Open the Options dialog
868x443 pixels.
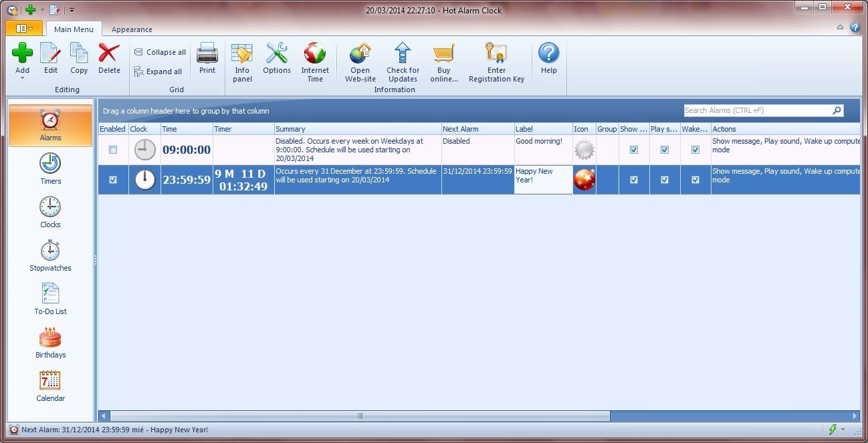click(x=276, y=61)
